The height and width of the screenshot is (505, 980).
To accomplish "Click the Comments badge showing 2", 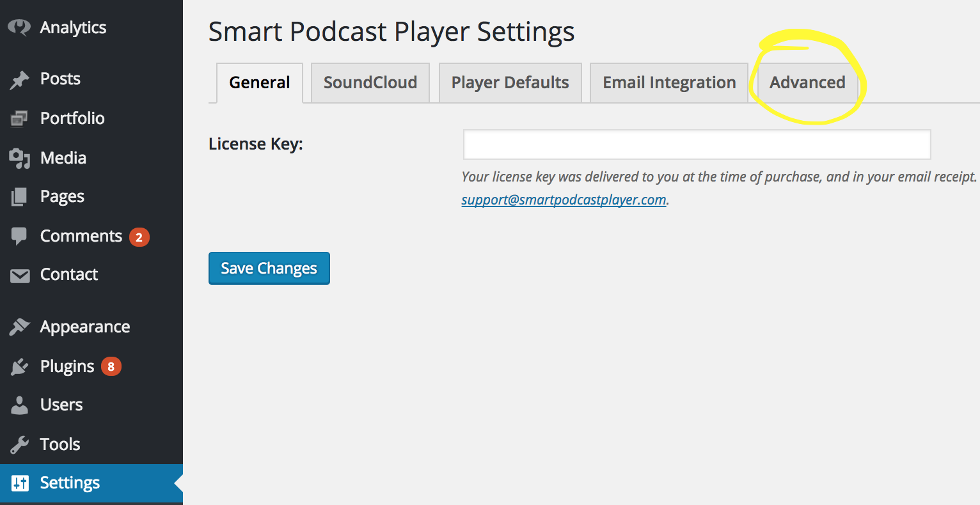I will [x=139, y=237].
